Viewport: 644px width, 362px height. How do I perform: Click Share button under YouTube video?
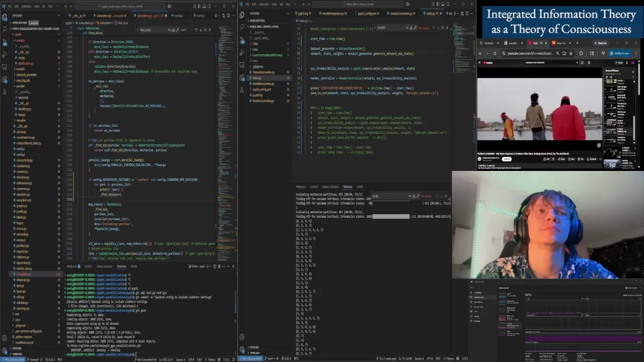(x=561, y=159)
